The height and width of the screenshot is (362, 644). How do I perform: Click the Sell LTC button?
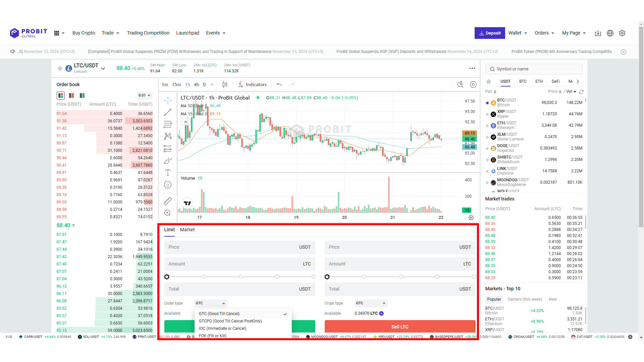click(x=400, y=326)
